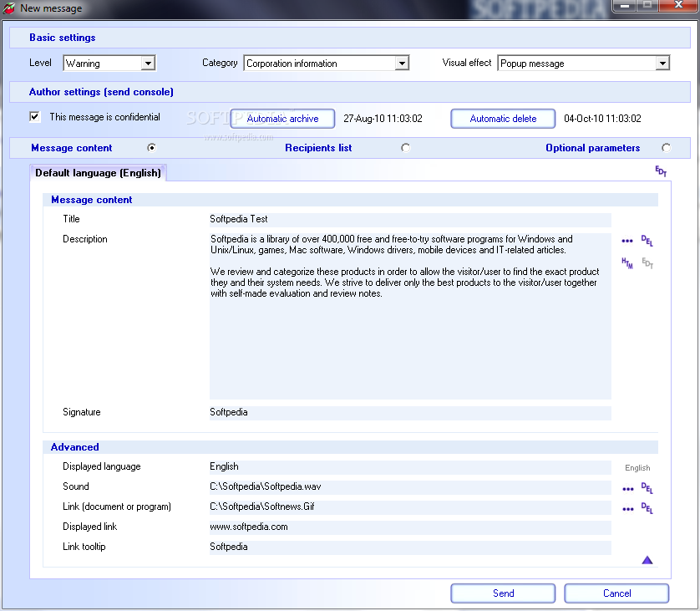Open the Default language (English) tab
Viewport: 700px width, 611px height.
(x=99, y=173)
